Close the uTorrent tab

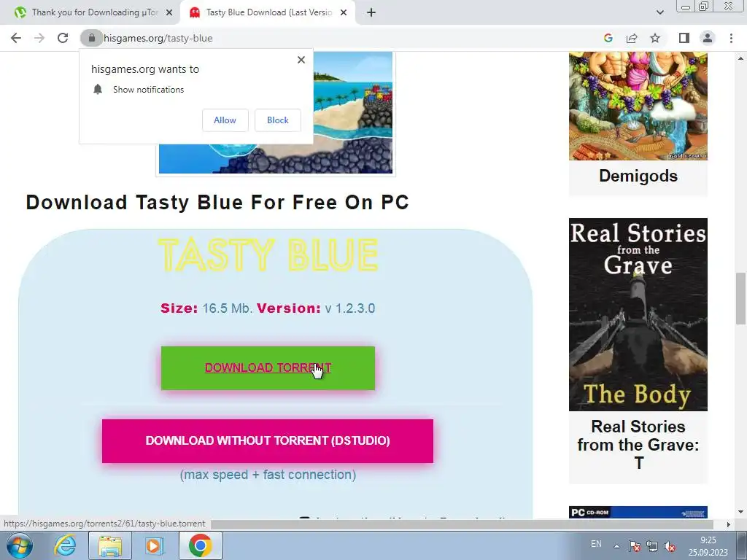pos(169,12)
